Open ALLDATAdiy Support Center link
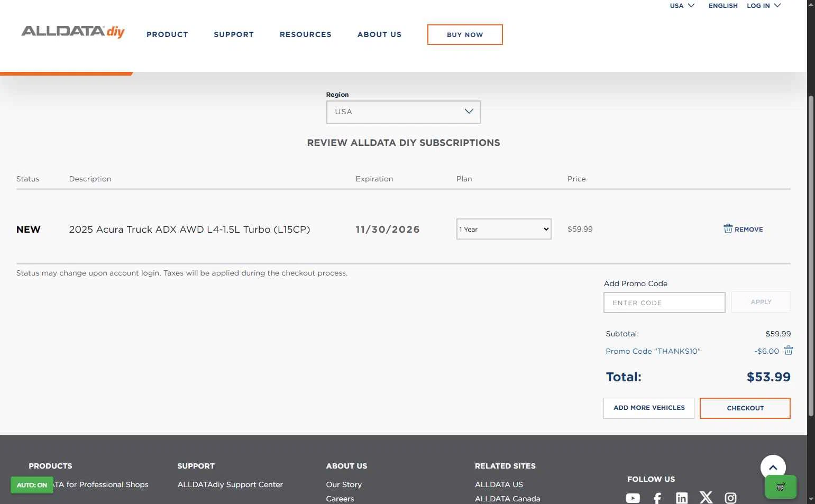This screenshot has width=815, height=504. [230, 484]
